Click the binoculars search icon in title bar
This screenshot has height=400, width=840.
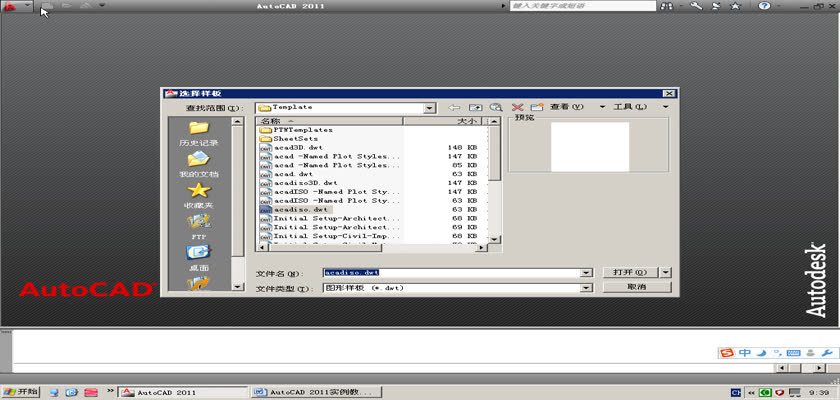pos(667,6)
